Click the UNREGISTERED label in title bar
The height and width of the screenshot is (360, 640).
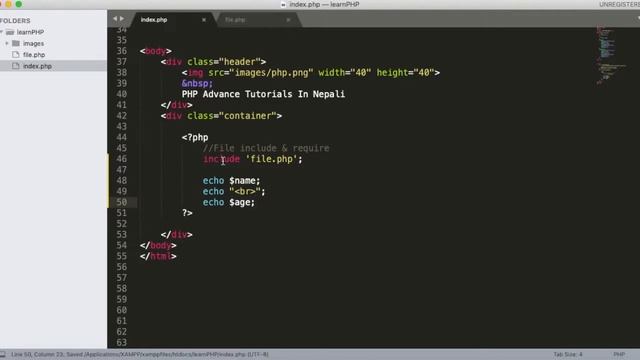619,4
